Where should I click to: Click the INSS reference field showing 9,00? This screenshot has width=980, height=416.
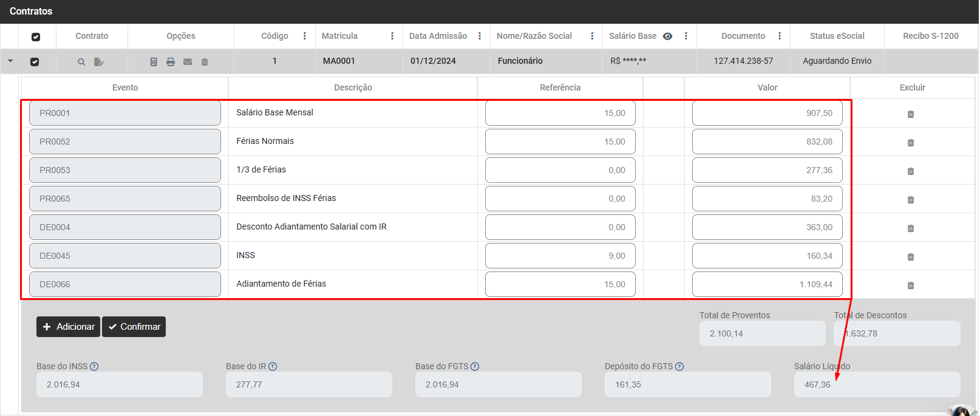[x=560, y=256]
